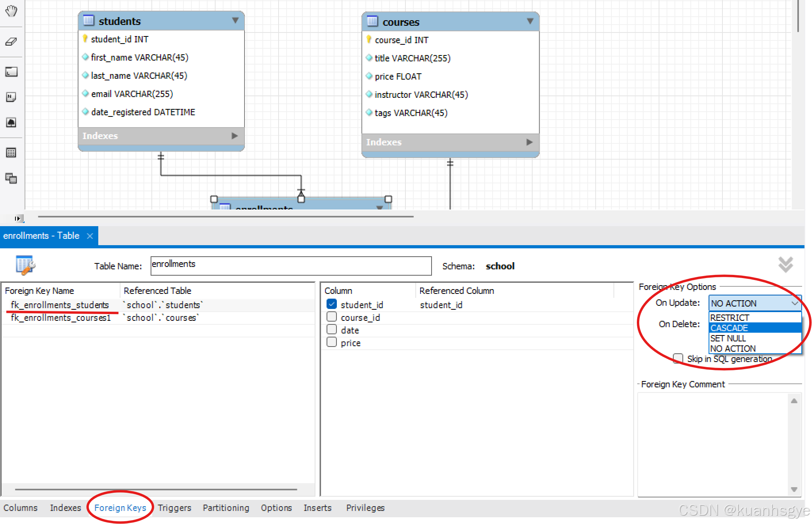The image size is (812, 524).
Task: Open the Triggers tab
Action: click(x=174, y=508)
